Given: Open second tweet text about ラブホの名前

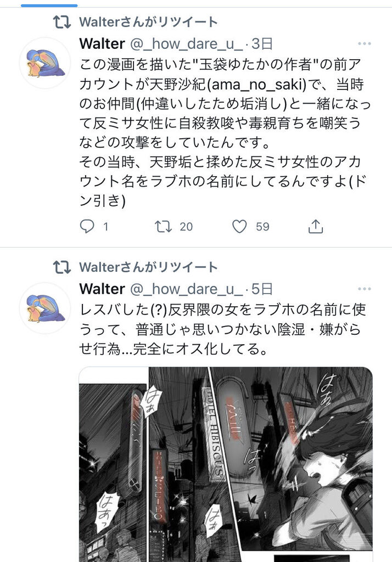Looking at the screenshot, I should (222, 329).
